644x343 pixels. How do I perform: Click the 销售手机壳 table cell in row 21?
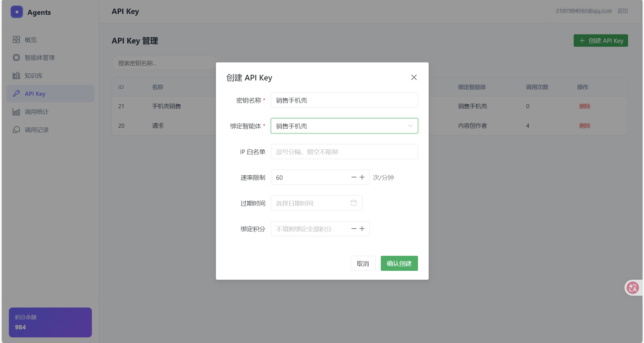click(x=472, y=106)
